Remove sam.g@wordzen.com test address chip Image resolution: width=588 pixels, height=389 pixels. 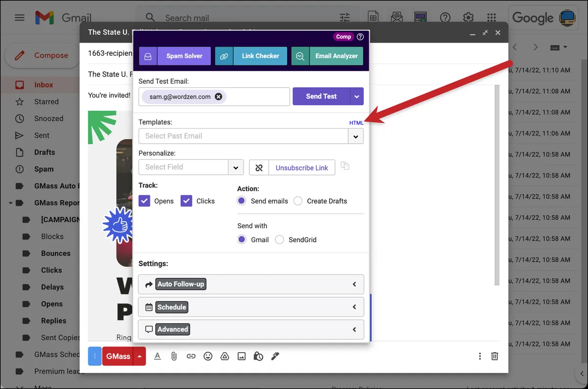pyautogui.click(x=219, y=97)
